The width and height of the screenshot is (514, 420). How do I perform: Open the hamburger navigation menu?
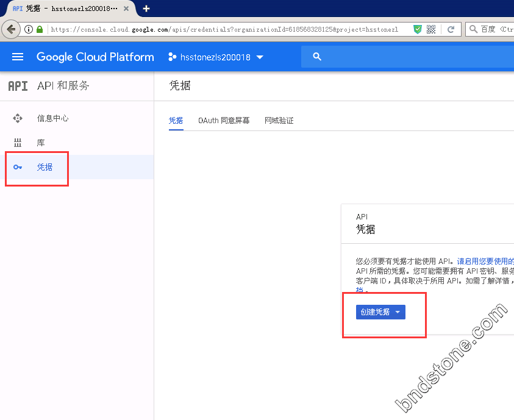pyautogui.click(x=18, y=57)
